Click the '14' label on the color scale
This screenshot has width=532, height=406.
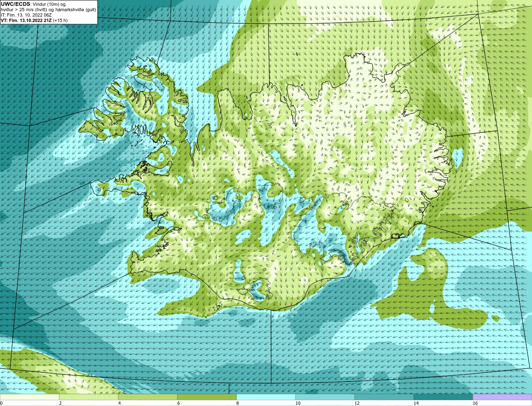[x=416, y=403]
